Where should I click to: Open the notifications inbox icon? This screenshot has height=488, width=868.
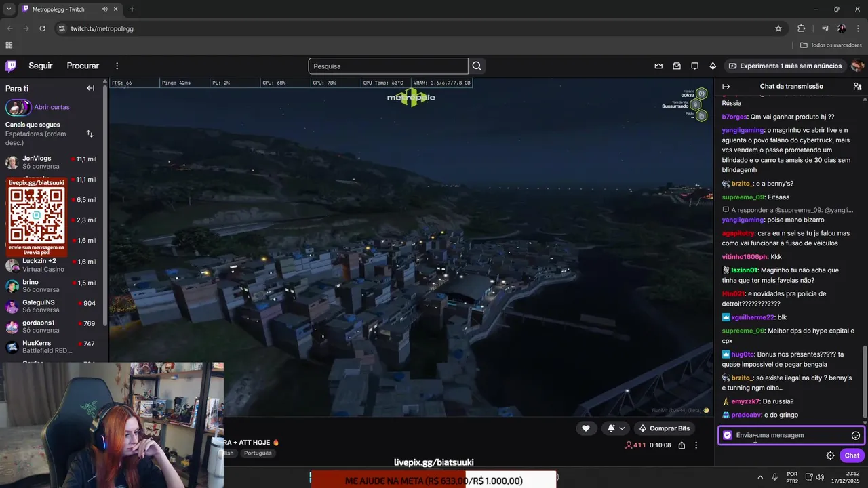pos(677,66)
